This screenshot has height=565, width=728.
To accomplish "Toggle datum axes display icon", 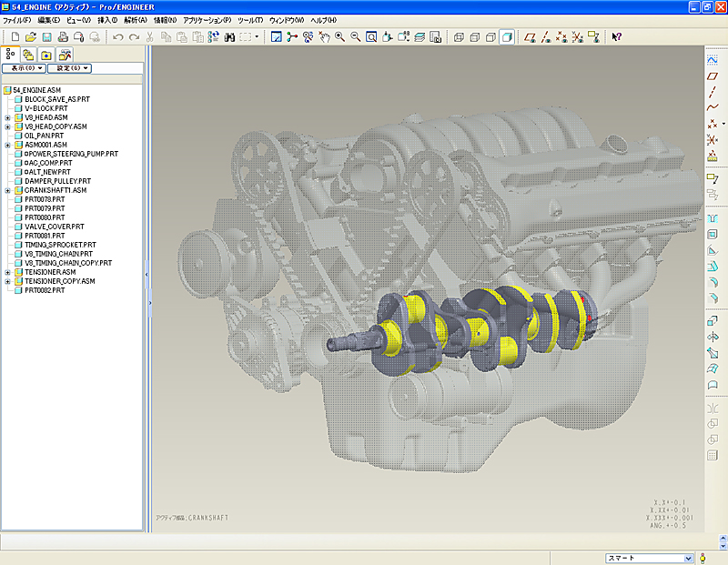I will point(545,37).
